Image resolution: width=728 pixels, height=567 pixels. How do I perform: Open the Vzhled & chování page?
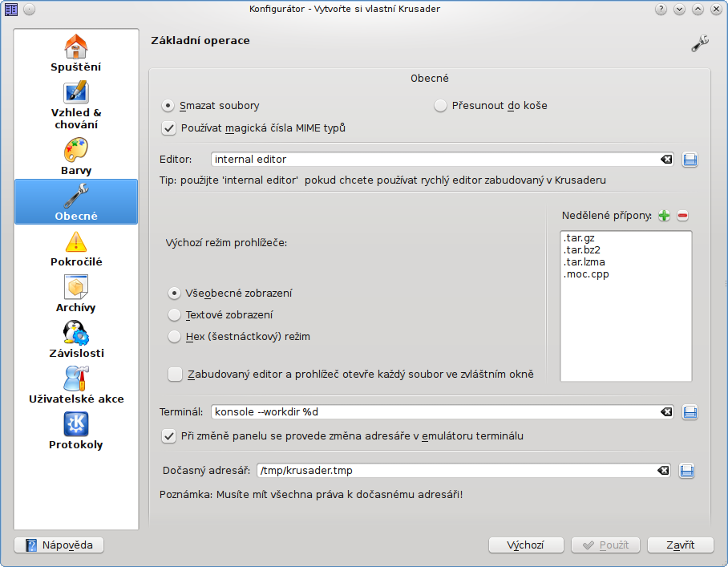click(76, 106)
